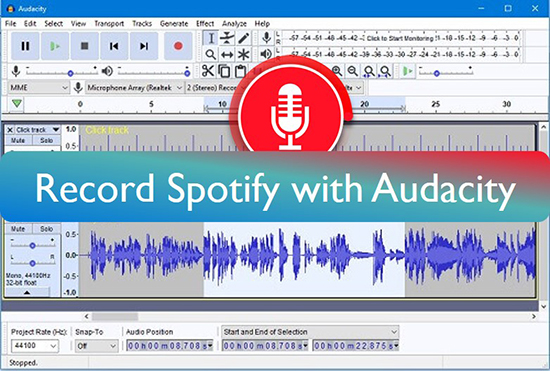
Task: Close the Click track with X
Action: click(x=10, y=130)
